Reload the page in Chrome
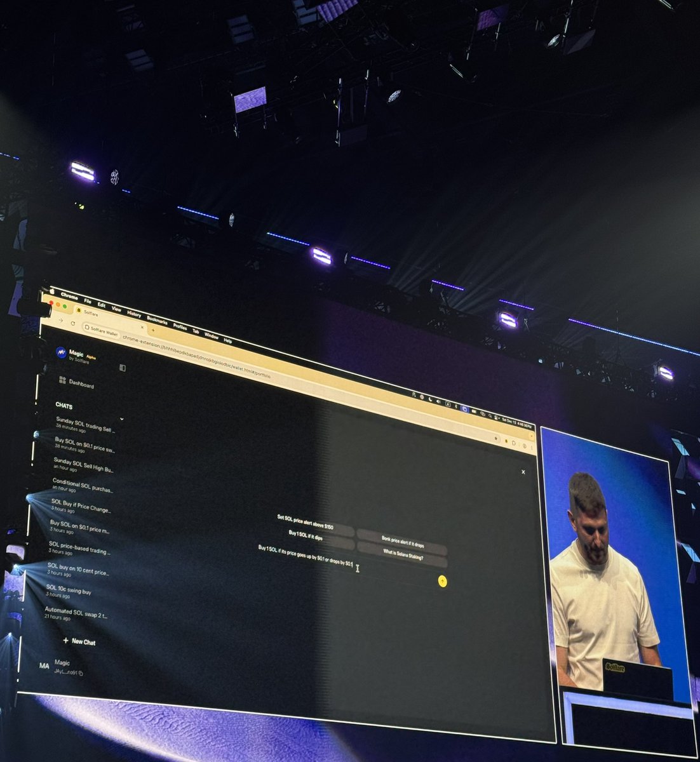The width and height of the screenshot is (700, 762). [73, 324]
